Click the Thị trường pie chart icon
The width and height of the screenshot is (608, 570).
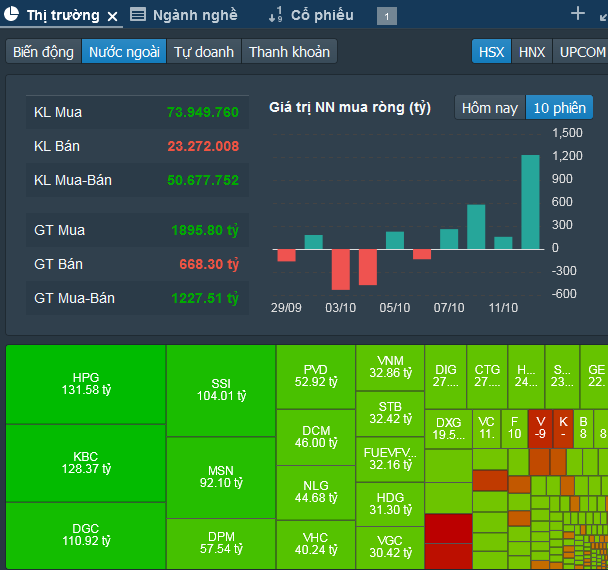(x=13, y=15)
